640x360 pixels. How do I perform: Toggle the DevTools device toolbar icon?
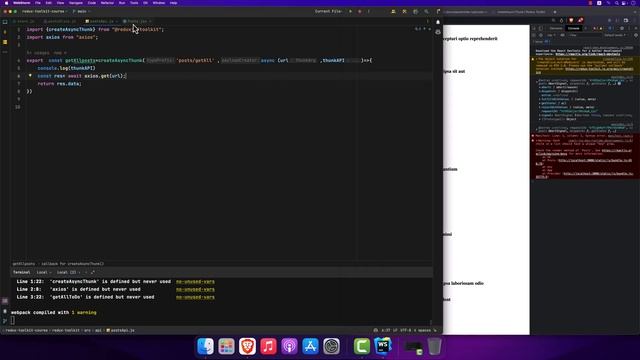pos(541,28)
